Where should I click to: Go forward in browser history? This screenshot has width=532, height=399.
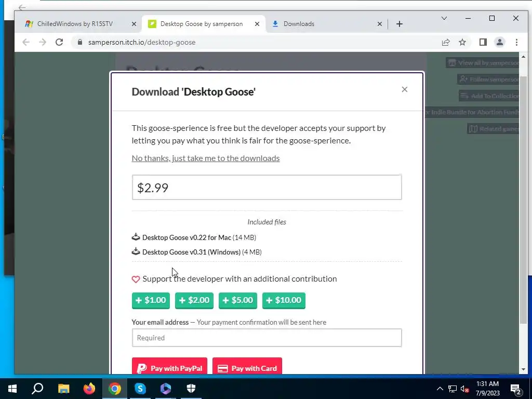pyautogui.click(x=43, y=42)
